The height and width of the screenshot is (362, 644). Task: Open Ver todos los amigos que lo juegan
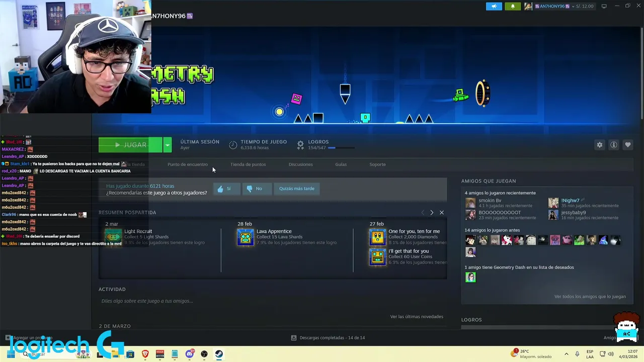click(590, 297)
